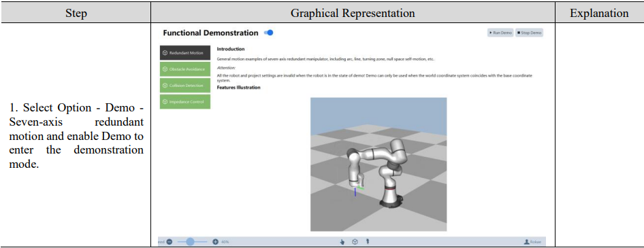Click the Stop Demo button
The height and width of the screenshot is (248, 644).
pos(530,33)
